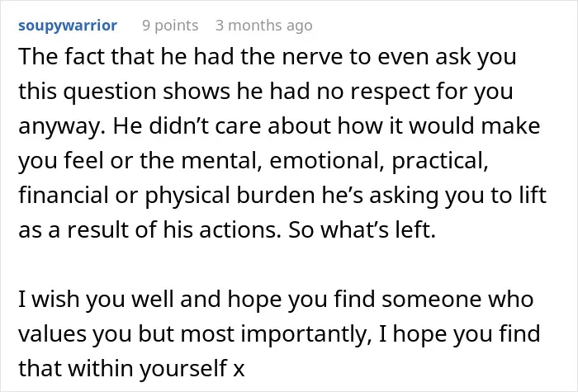
Task: Click the word "financial" in the comment
Action: coord(64,196)
